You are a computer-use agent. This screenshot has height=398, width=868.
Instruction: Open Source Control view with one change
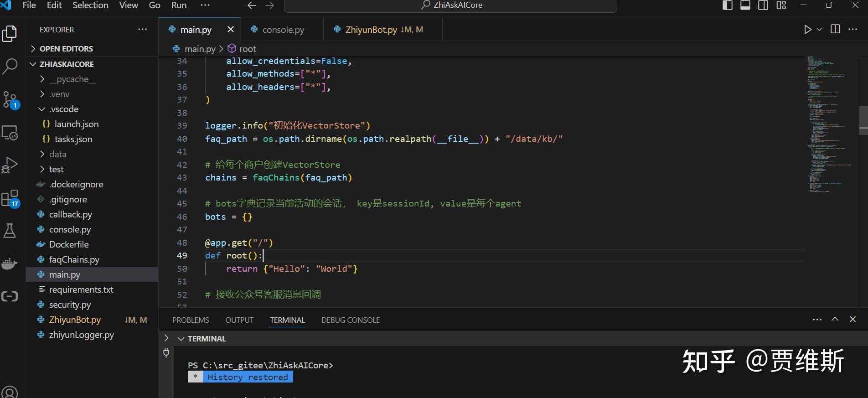[10, 100]
